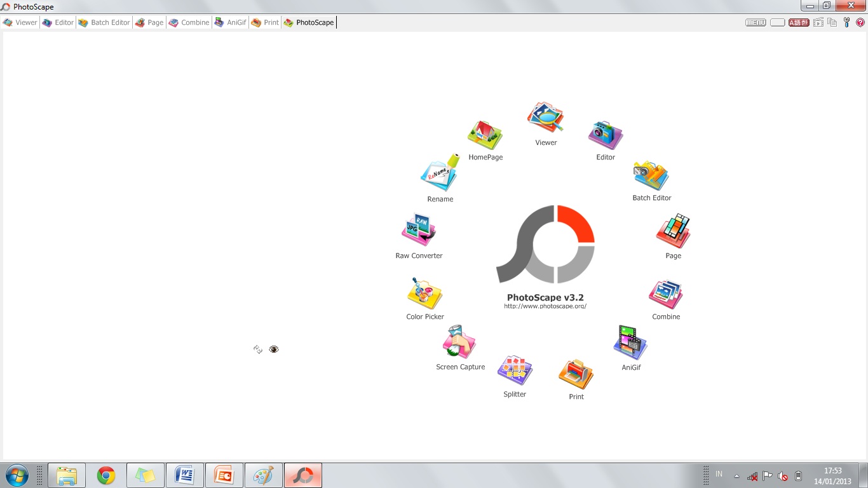Open the Rename tool icon
Screen dimensions: 868x488
pos(440,173)
